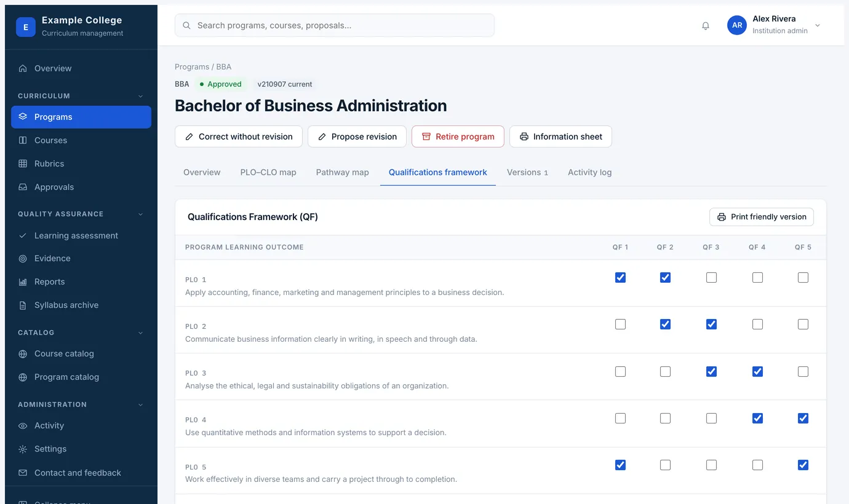Click the archive icon on Retire program
Image resolution: width=849 pixels, height=504 pixels.
click(x=426, y=136)
